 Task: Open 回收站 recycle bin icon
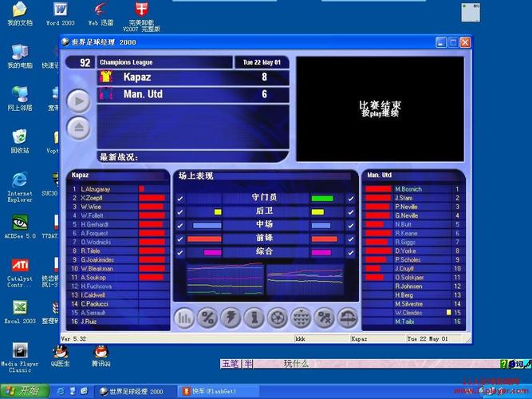(20, 141)
